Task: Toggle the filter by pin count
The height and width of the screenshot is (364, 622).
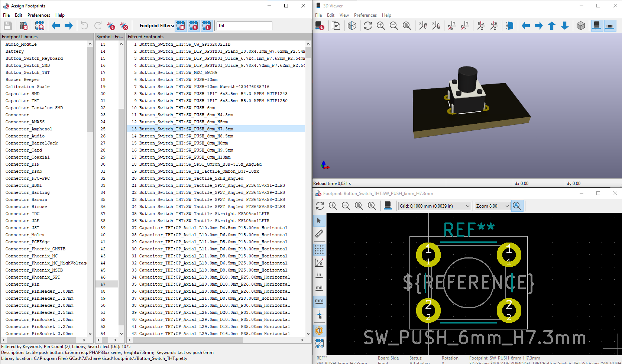Action: coord(194,26)
